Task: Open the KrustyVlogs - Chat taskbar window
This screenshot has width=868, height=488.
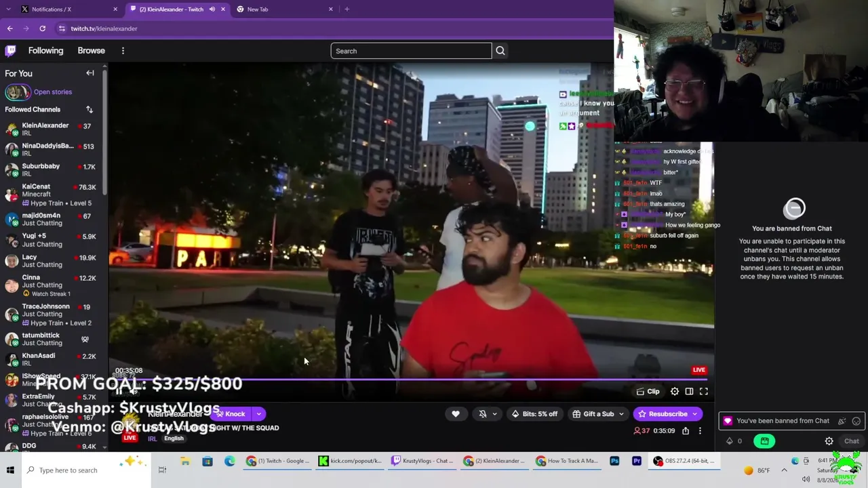Action: tap(422, 462)
